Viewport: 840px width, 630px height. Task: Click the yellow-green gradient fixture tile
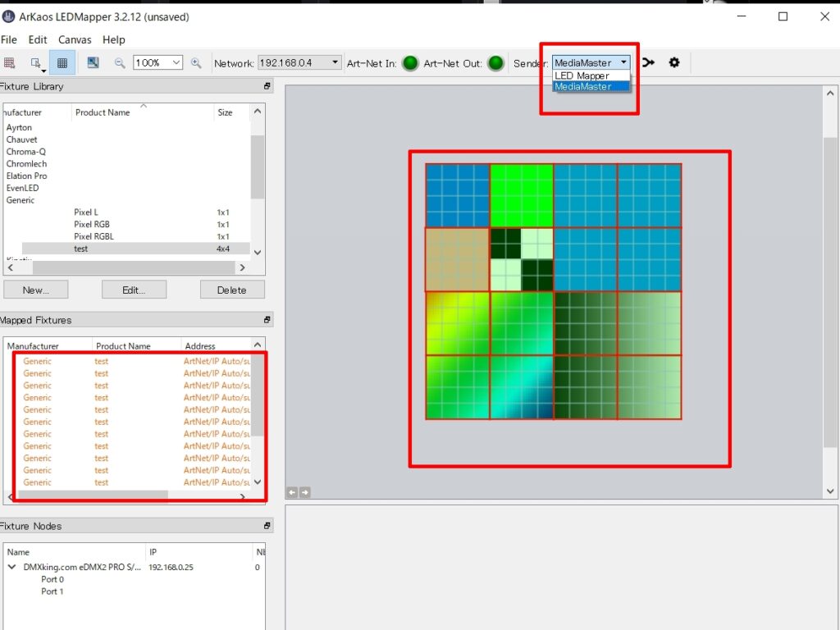pos(458,323)
